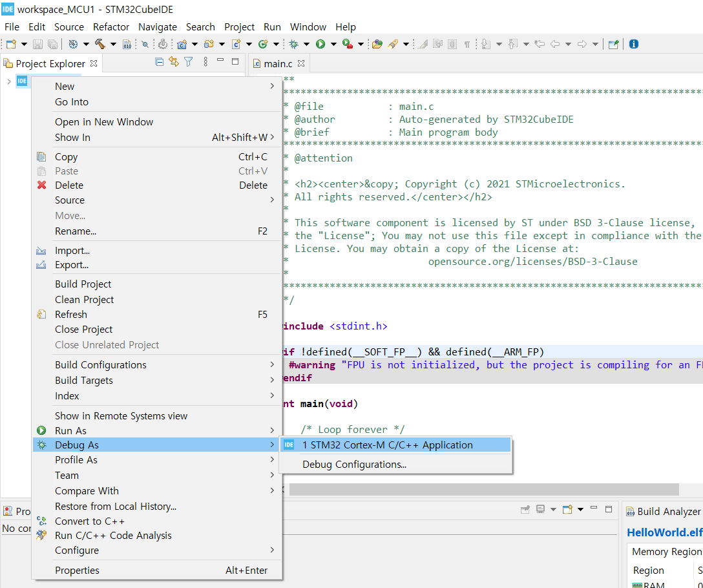Open Project Explorer View Menu dots
The width and height of the screenshot is (703, 588).
pyautogui.click(x=205, y=62)
